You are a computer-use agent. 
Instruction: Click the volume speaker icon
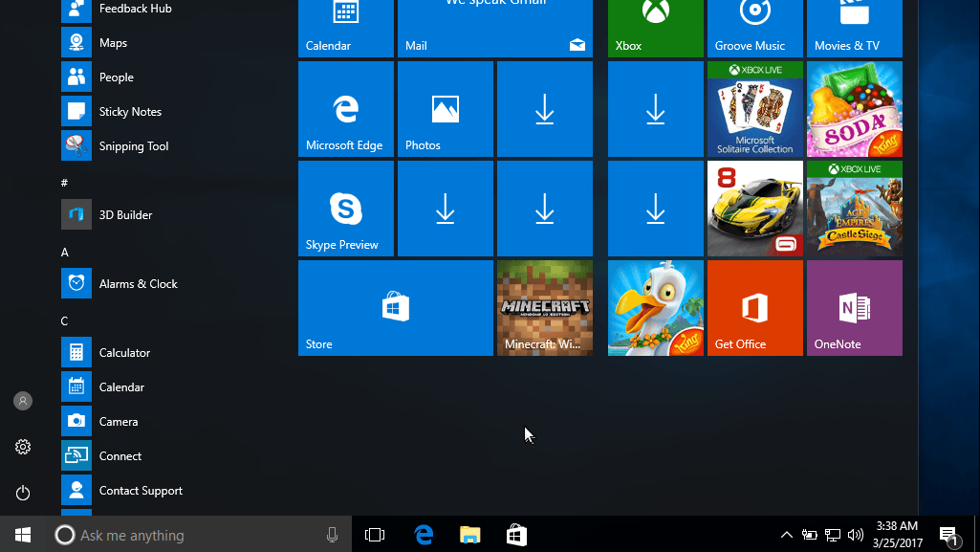(x=856, y=535)
